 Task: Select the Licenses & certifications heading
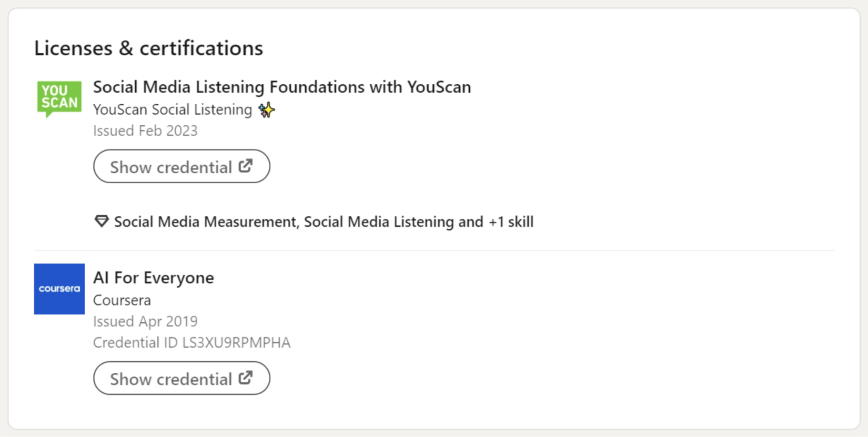coord(149,47)
